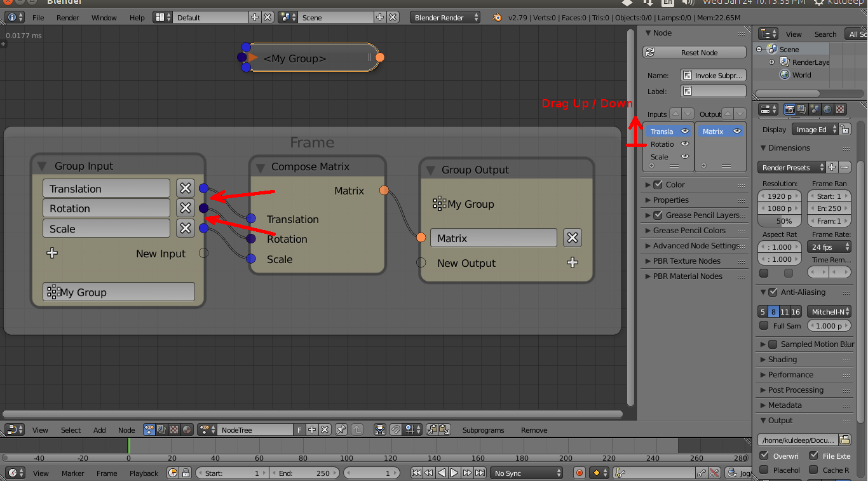Click Translation input name field
868x488 pixels.
pyautogui.click(x=107, y=188)
